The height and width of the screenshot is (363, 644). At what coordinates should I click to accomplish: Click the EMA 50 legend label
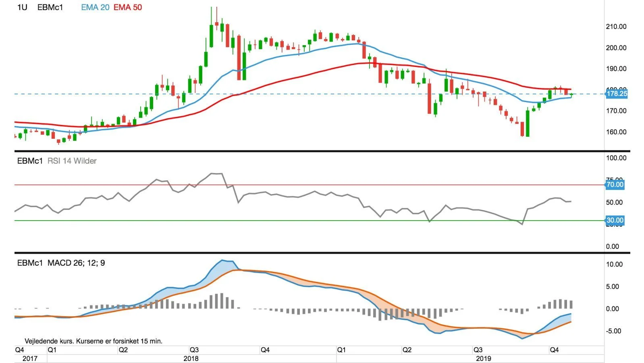coord(128,7)
